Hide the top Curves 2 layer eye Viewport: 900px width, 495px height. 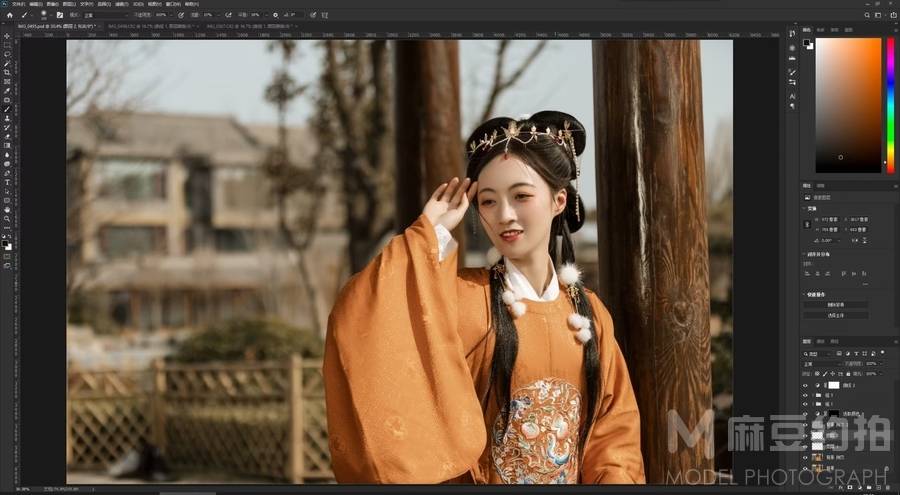pos(805,385)
